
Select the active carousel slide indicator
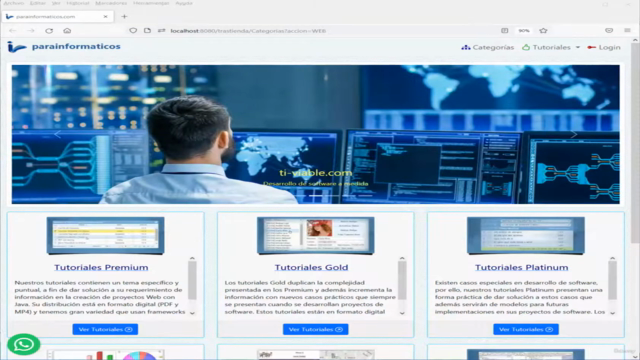(316, 196)
